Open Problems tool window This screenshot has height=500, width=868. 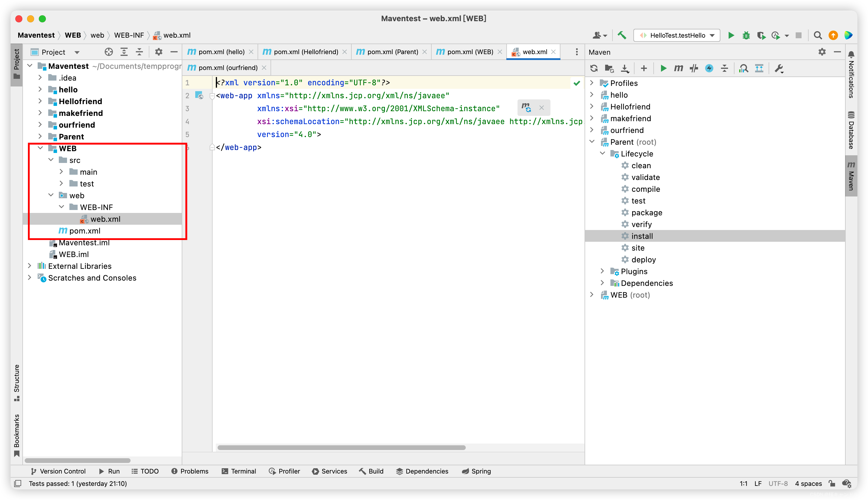pos(189,471)
